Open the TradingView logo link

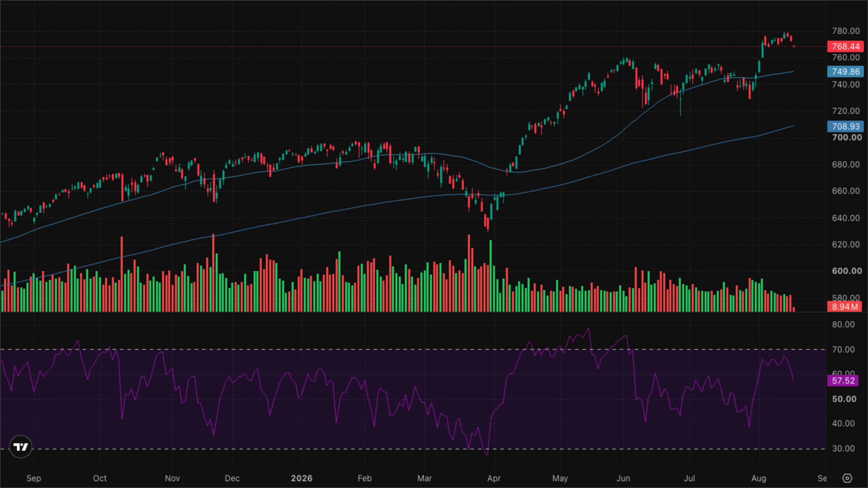point(21,447)
